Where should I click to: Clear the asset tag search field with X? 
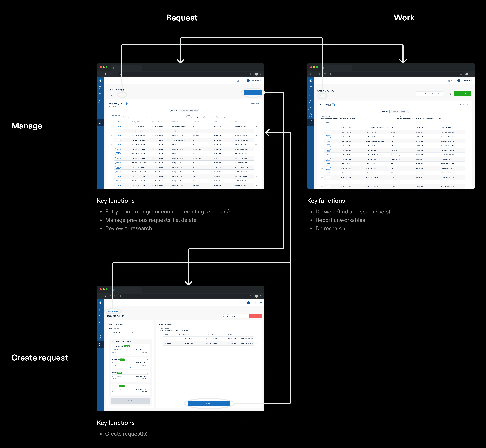point(132,333)
